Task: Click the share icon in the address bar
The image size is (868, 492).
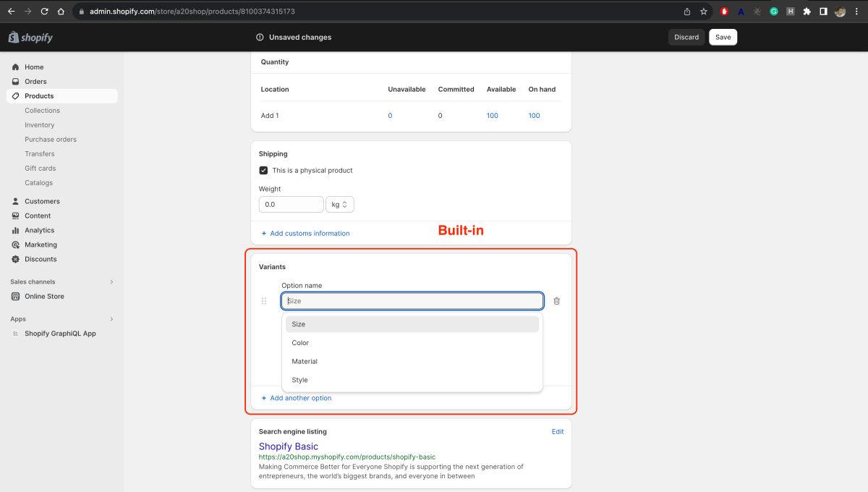Action: pos(687,12)
